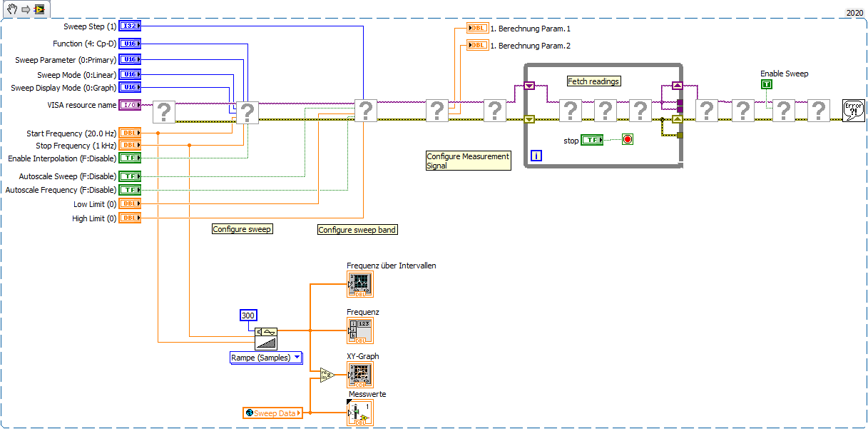Viewport: 868px width, 429px height.
Task: Select the Stop Frequency DBL terminal
Action: coord(130,145)
